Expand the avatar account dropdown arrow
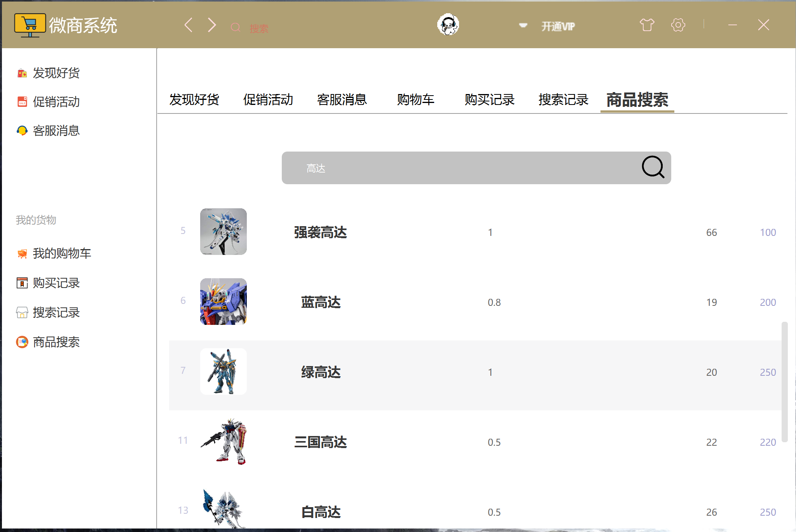The image size is (796, 532). click(523, 25)
